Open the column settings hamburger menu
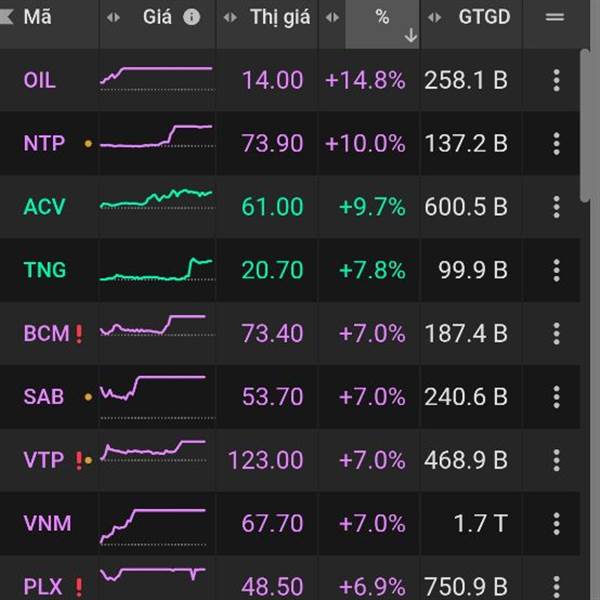This screenshot has height=600, width=600. 555,17
